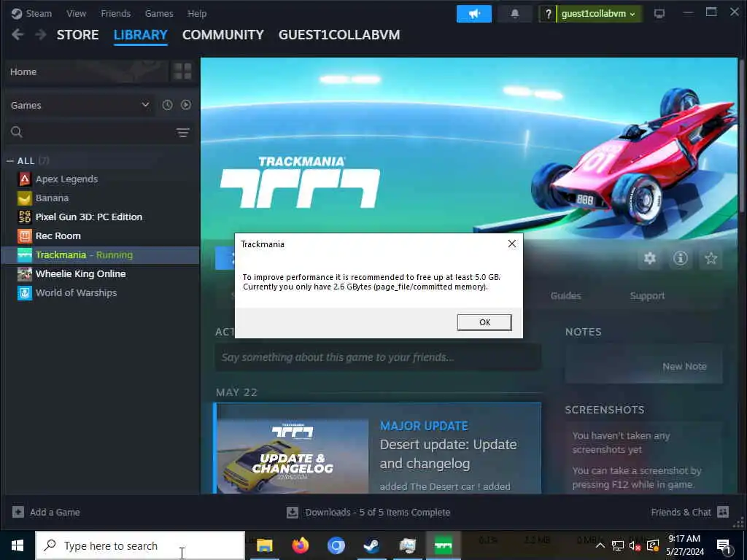Click the library search magnifier icon
The image size is (747, 560).
click(x=17, y=132)
